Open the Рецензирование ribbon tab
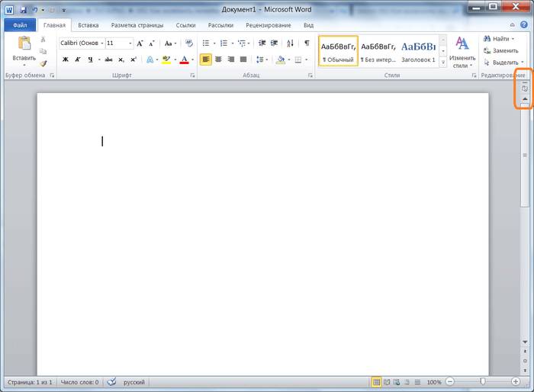534x392 pixels. click(268, 25)
